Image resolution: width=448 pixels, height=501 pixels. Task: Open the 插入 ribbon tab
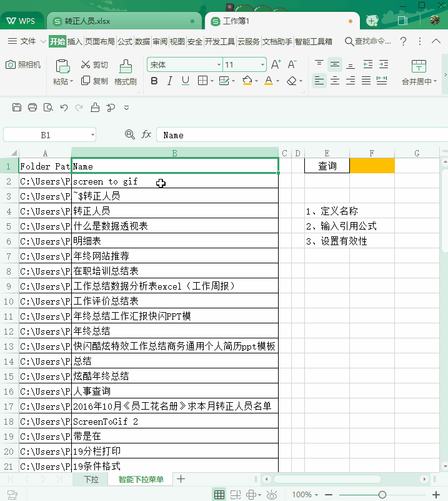click(x=75, y=41)
